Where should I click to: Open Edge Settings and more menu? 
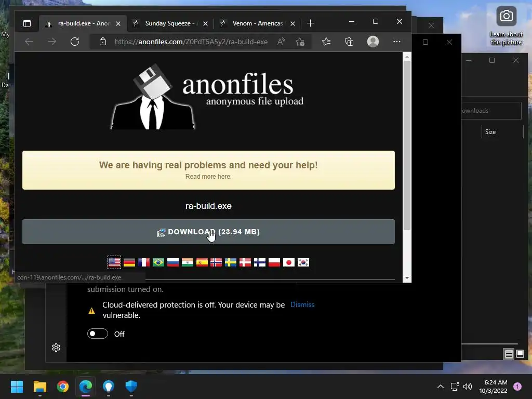[396, 42]
